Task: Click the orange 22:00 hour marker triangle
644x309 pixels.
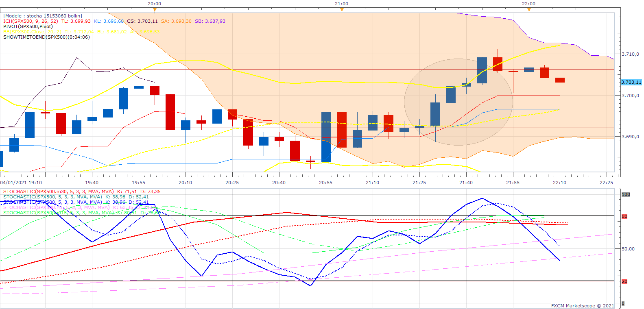Action: pyautogui.click(x=529, y=10)
